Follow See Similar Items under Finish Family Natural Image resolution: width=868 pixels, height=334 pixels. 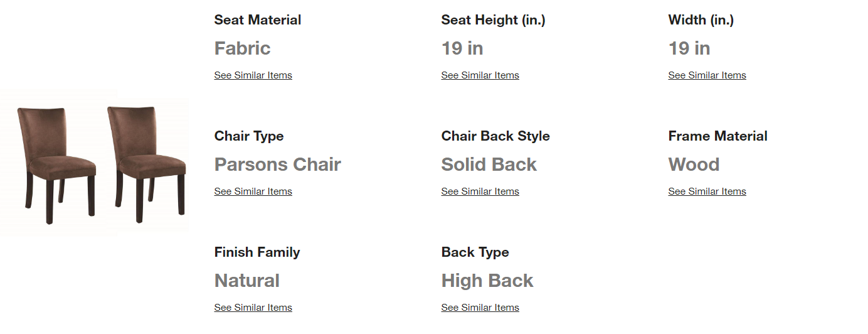coord(253,308)
